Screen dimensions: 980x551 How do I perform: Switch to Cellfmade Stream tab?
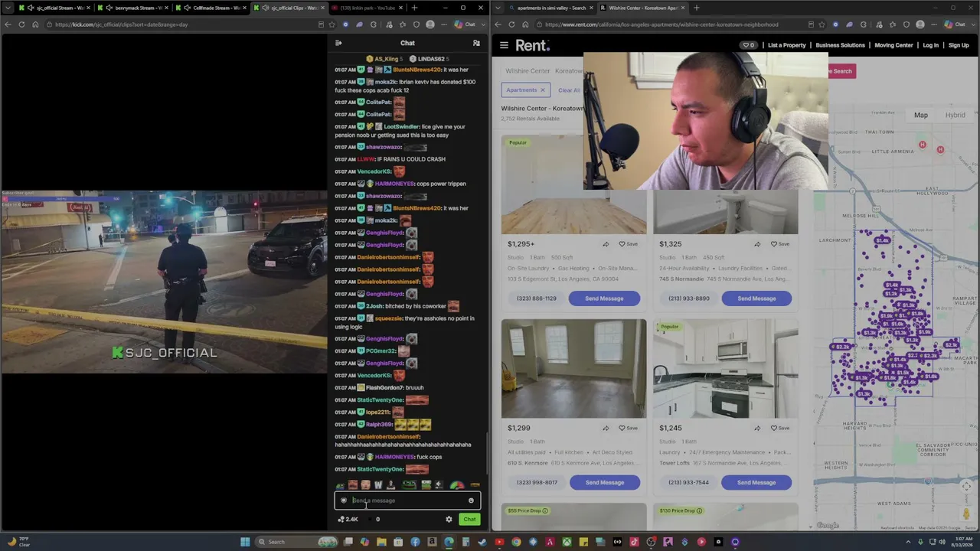(210, 8)
